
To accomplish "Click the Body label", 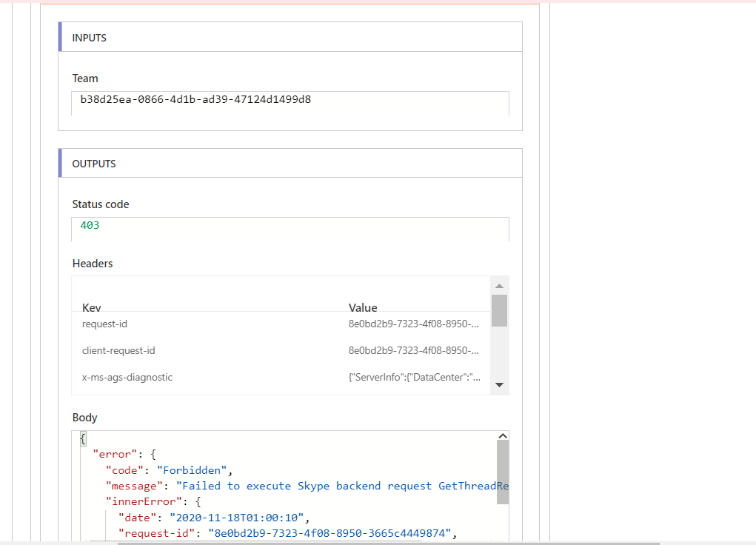I will pyautogui.click(x=84, y=417).
